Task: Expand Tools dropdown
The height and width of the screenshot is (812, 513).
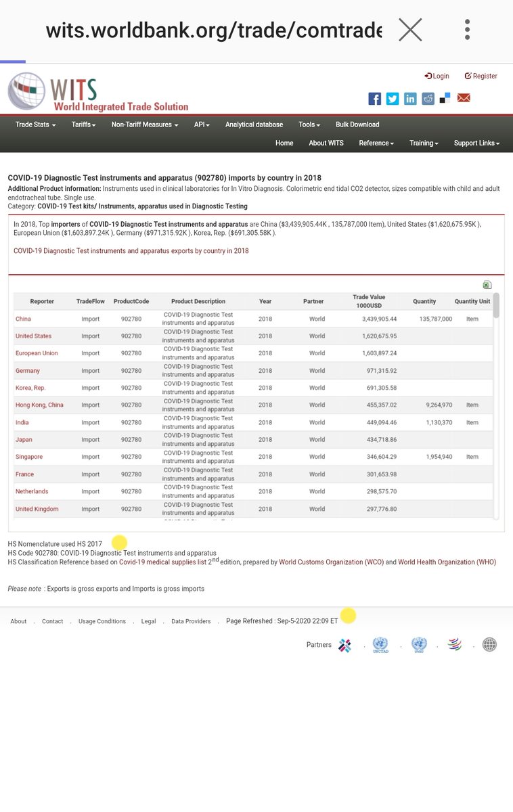Action: [x=309, y=125]
